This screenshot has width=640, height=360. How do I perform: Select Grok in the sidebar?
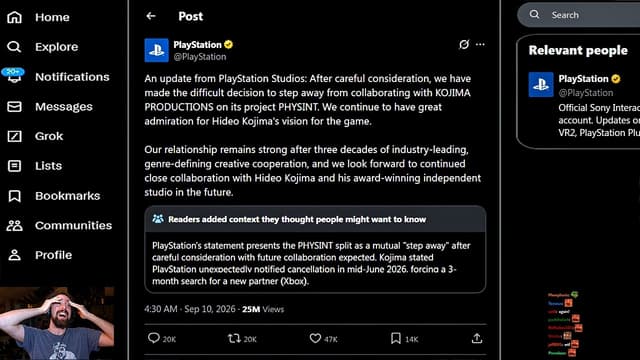point(35,136)
